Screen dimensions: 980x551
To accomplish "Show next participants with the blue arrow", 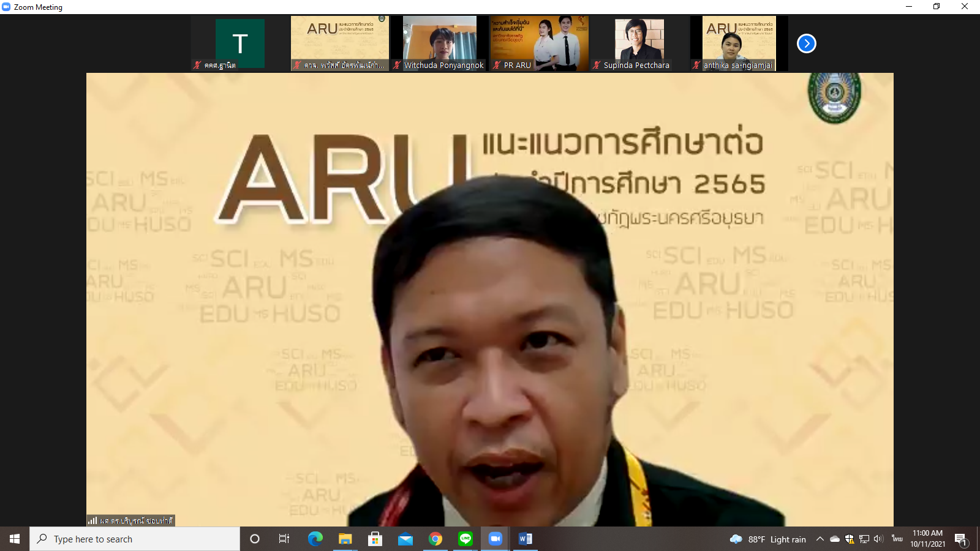I will [806, 43].
